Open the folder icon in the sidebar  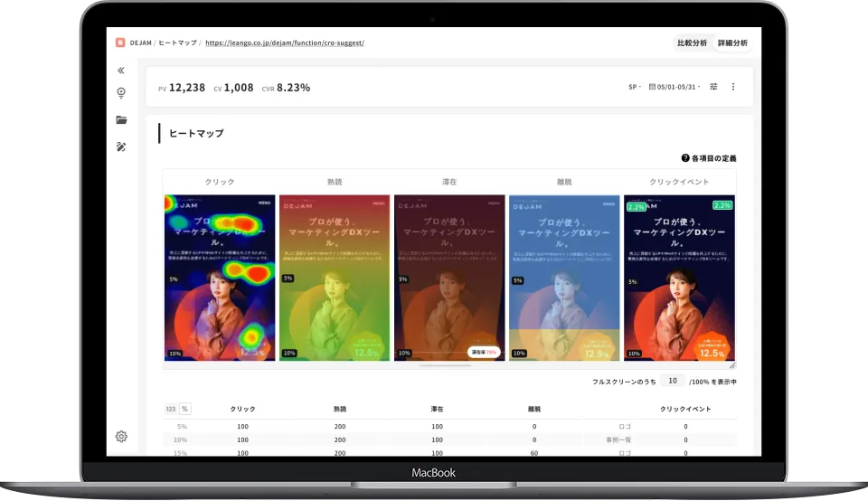pyautogui.click(x=121, y=120)
